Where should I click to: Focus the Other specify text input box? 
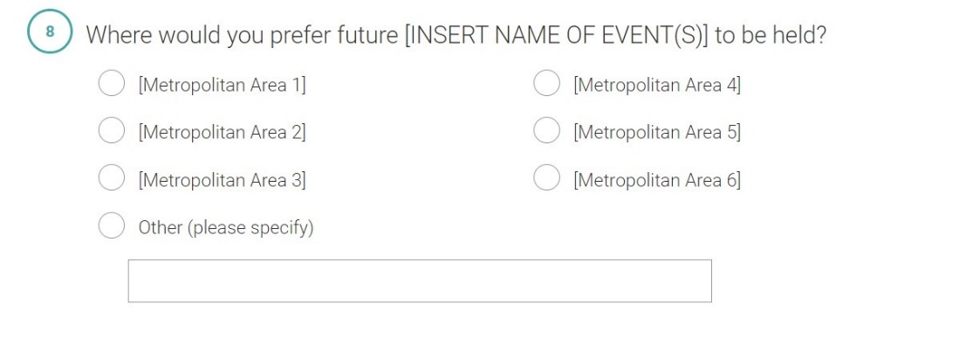(x=420, y=280)
